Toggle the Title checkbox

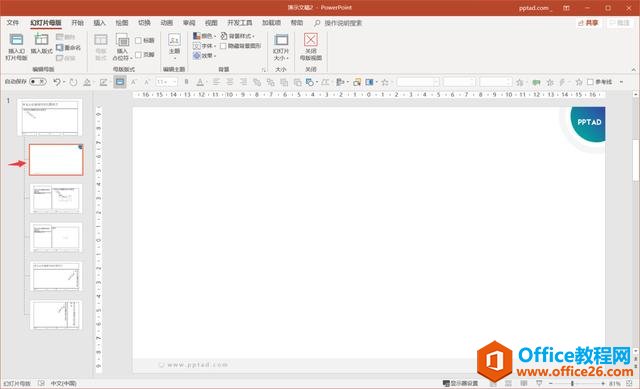[x=138, y=40]
